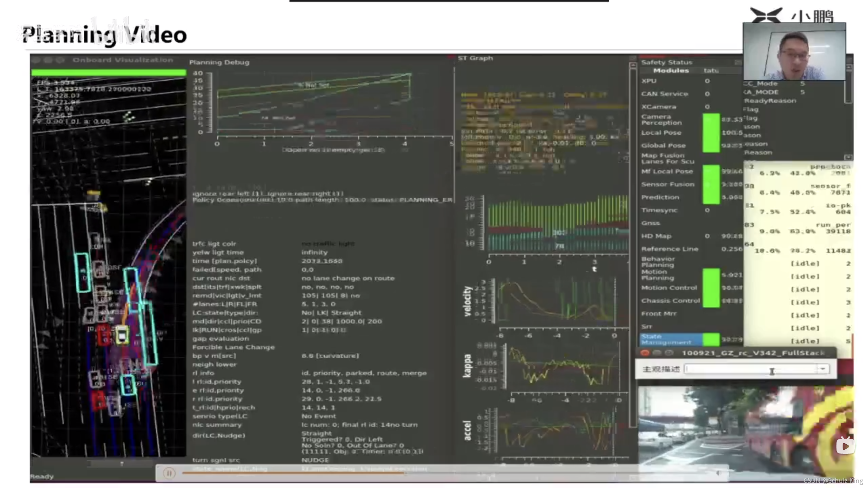Click the State Management green status indicator
The height and width of the screenshot is (488, 868).
click(711, 339)
